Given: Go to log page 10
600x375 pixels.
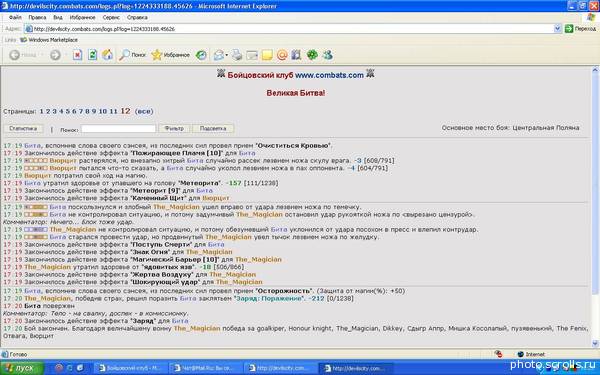Looking at the screenshot, I should [x=103, y=111].
